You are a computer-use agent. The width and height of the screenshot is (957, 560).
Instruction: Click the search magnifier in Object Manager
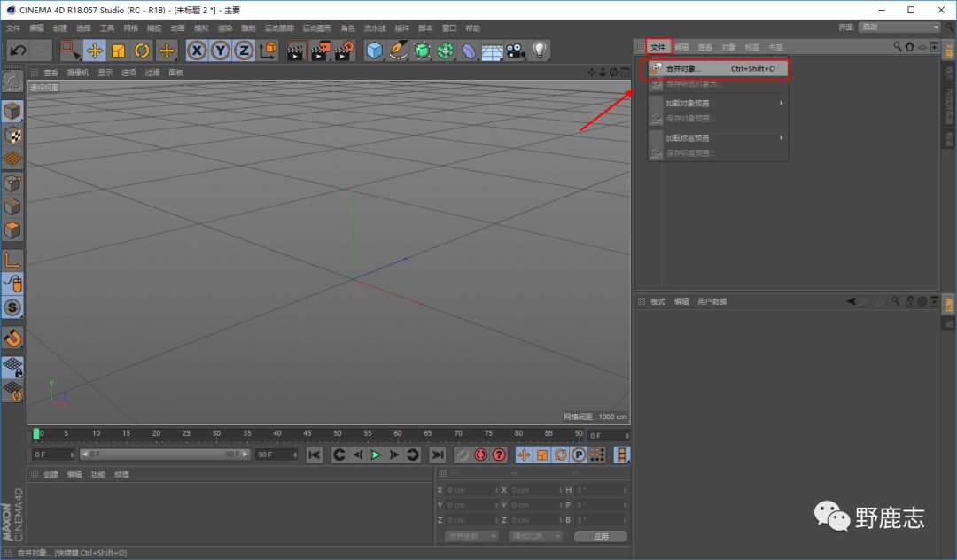897,46
